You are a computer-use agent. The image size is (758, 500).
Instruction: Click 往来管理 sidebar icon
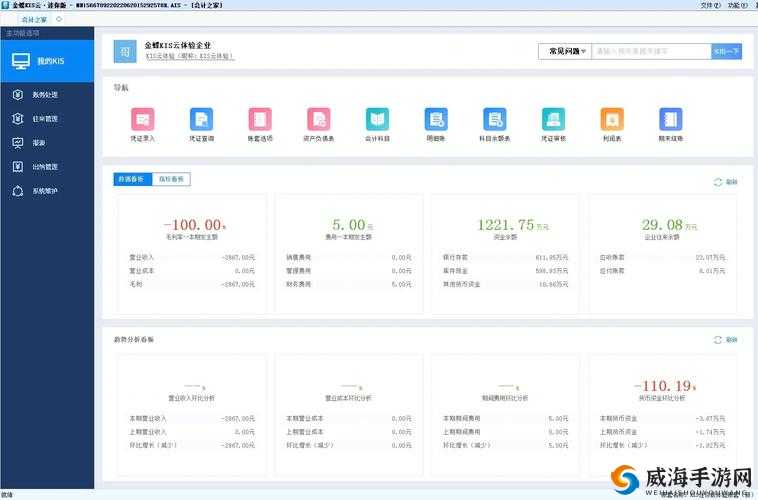18,118
